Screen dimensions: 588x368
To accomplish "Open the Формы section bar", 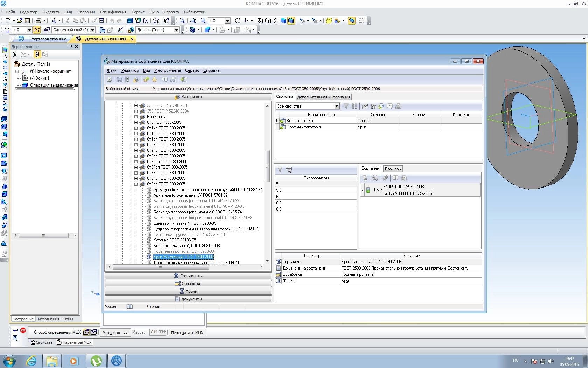I will click(188, 291).
